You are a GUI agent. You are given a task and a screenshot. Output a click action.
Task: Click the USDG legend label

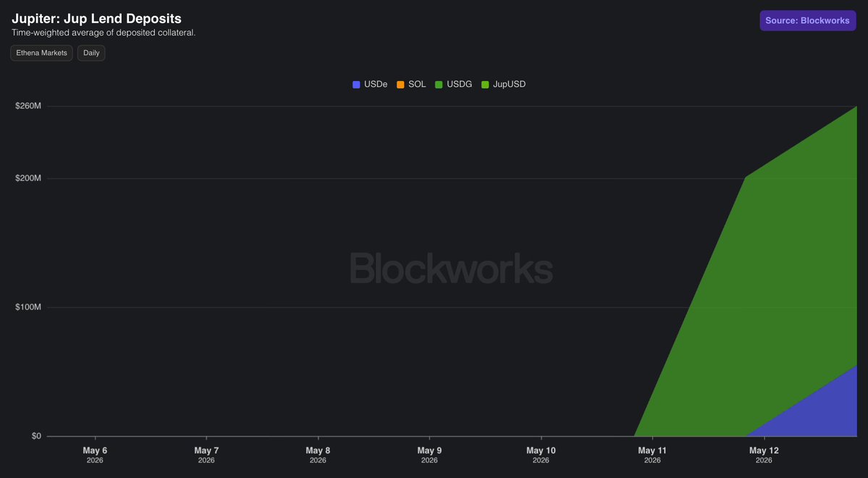[460, 84]
